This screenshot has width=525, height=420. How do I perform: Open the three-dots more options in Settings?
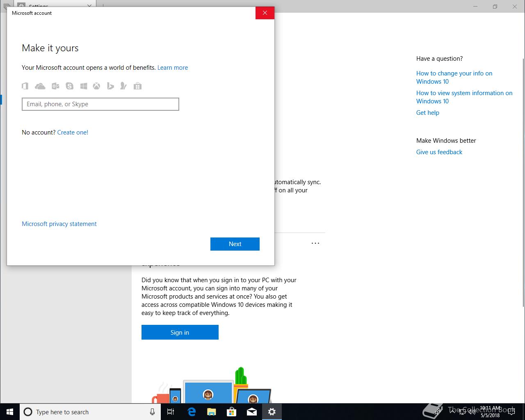pyautogui.click(x=315, y=243)
